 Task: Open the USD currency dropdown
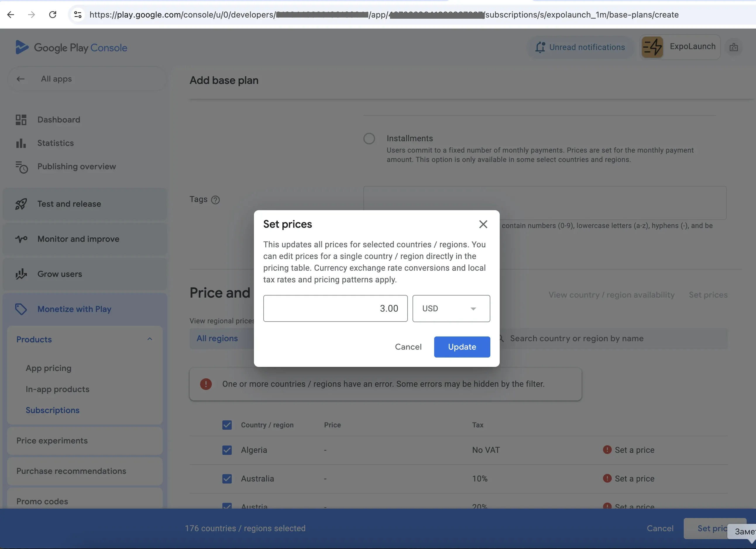point(451,308)
